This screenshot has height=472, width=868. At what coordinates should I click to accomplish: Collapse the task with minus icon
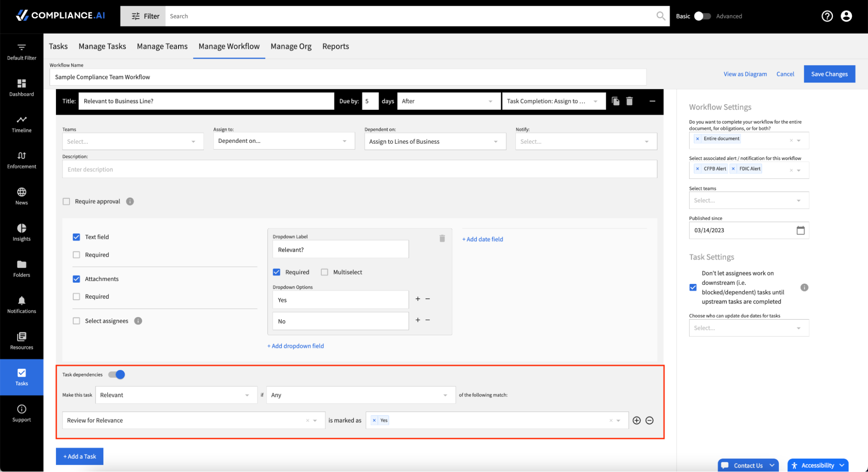[652, 101]
